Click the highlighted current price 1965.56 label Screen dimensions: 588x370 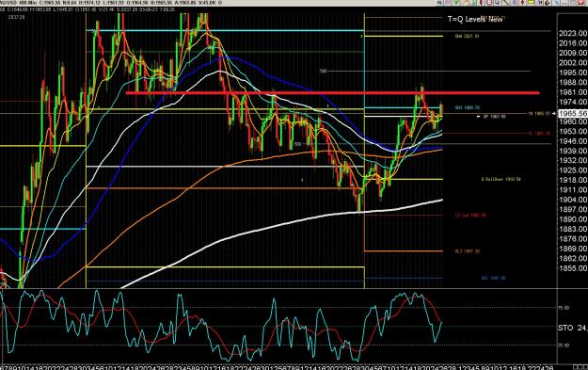coord(573,113)
